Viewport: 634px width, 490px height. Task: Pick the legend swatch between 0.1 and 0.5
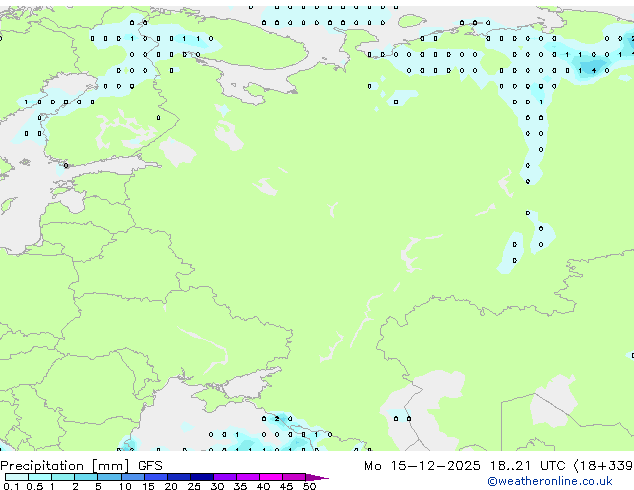point(17,477)
